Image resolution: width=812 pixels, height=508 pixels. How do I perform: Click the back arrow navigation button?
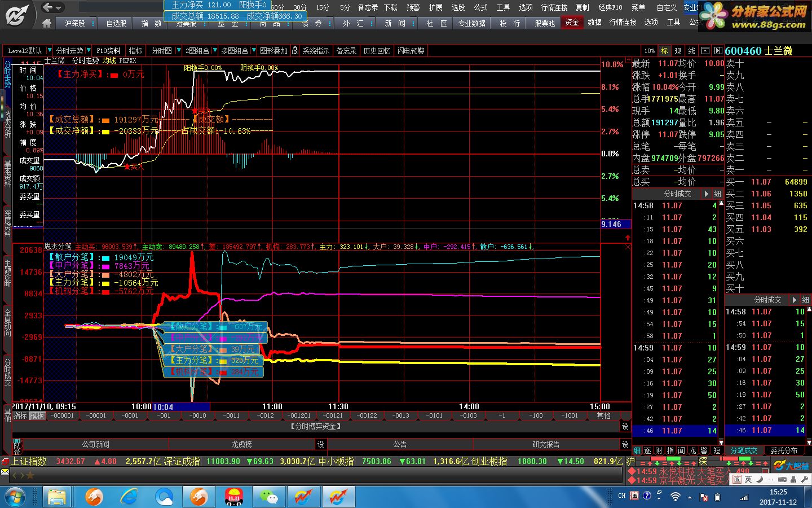coord(48,7)
